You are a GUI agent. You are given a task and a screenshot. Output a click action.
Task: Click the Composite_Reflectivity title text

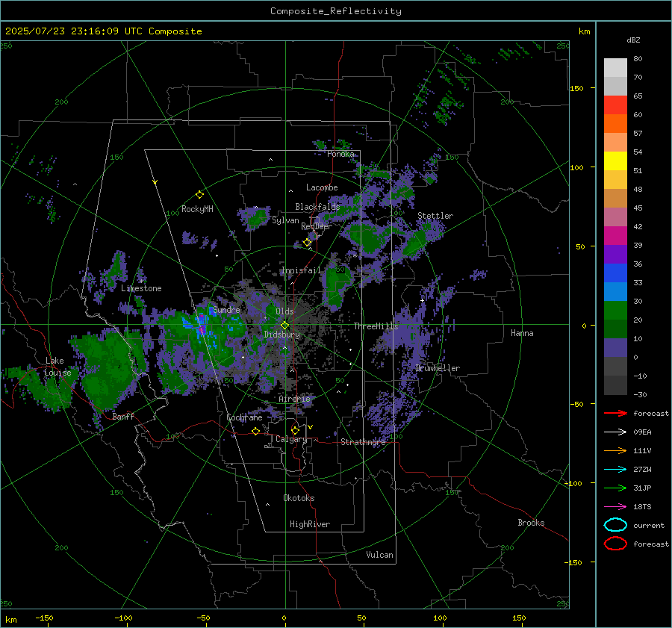click(x=336, y=11)
